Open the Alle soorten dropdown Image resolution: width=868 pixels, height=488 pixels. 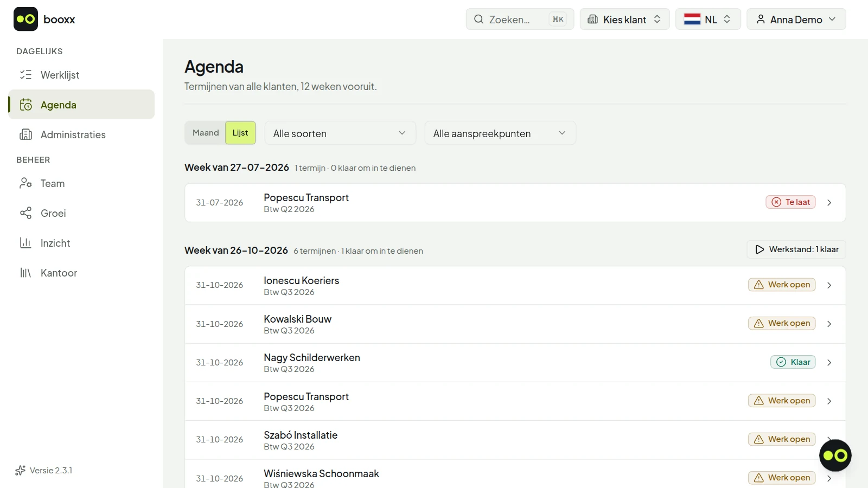[x=340, y=133]
